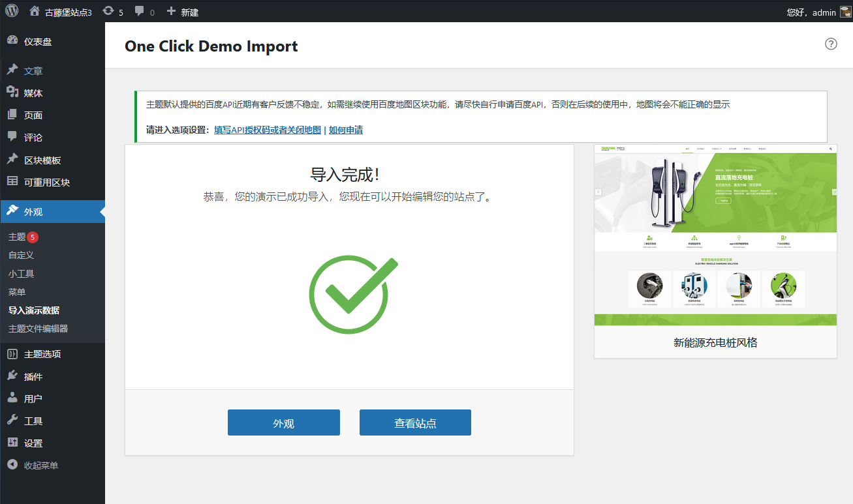Open the 填写API授权码或者关闭地图 link

[x=268, y=130]
